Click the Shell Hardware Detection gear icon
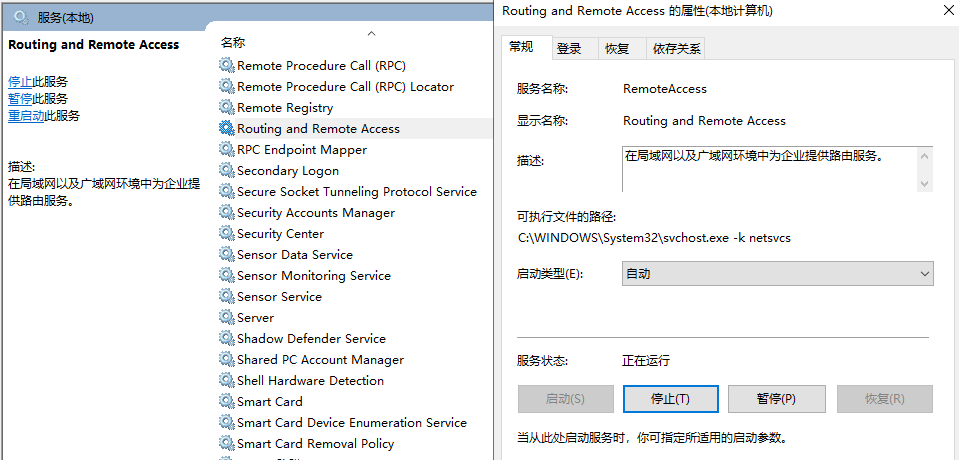The width and height of the screenshot is (959, 460). [x=226, y=381]
